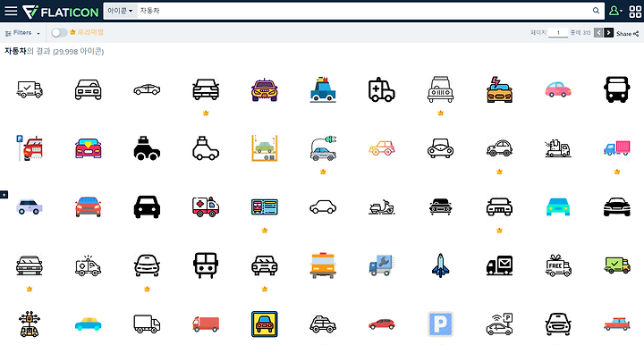
Task: Click the Flaticon logo
Action: 61,12
